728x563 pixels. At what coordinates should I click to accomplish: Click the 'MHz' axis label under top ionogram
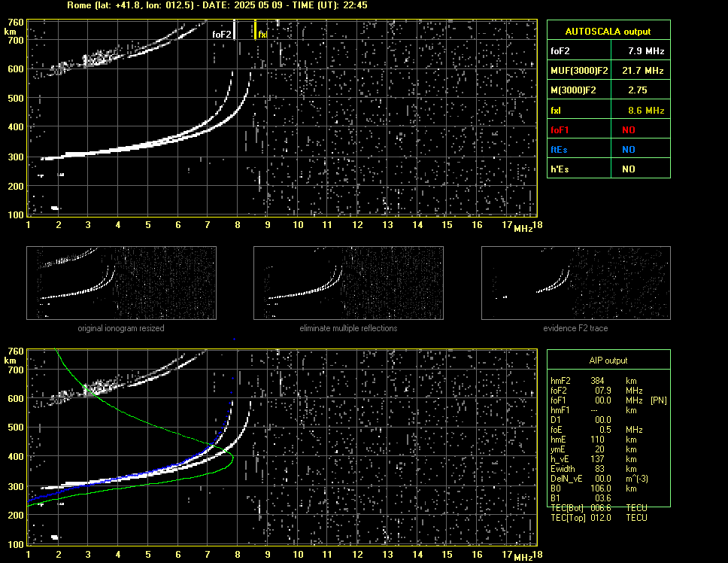tap(523, 229)
